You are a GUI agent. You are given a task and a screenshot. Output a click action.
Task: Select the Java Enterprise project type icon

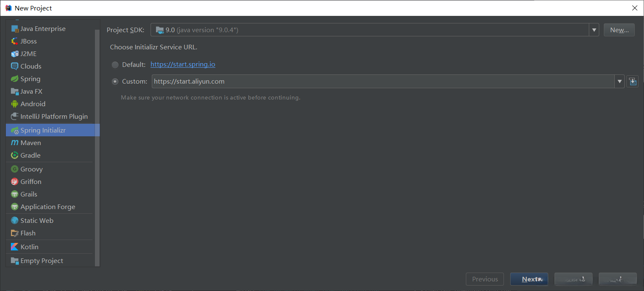coord(15,29)
